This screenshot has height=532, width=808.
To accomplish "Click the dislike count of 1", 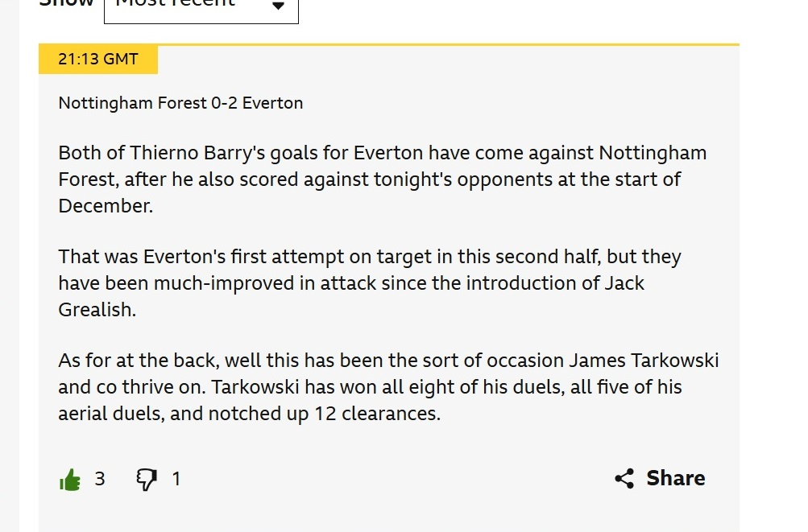I will [x=176, y=479].
